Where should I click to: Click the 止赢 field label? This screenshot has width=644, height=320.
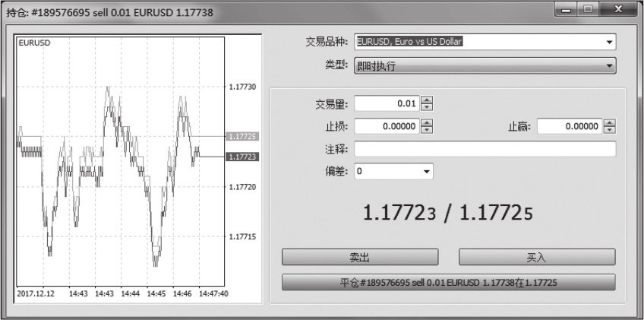pos(519,127)
